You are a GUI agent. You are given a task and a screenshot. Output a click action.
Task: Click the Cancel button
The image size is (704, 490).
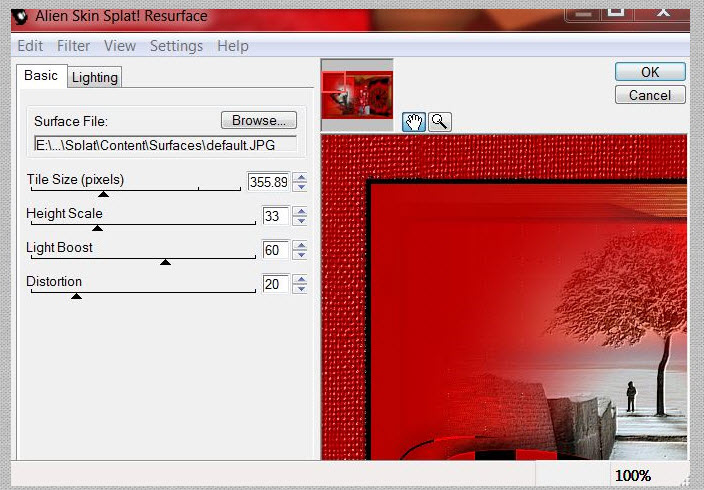[x=650, y=95]
